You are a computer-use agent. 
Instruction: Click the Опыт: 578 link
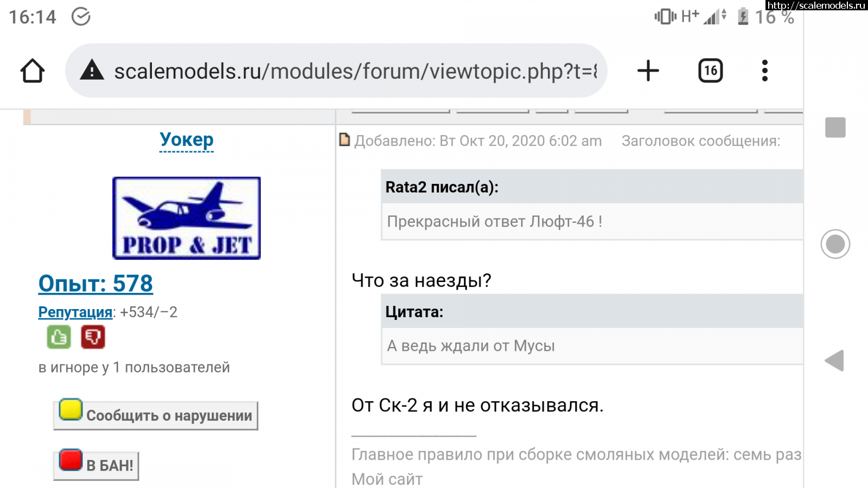point(95,284)
